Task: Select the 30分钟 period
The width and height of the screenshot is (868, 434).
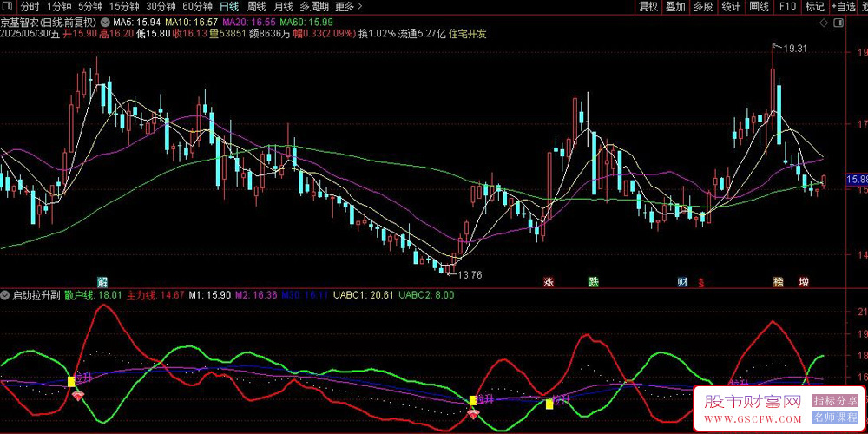Action: coord(161,7)
